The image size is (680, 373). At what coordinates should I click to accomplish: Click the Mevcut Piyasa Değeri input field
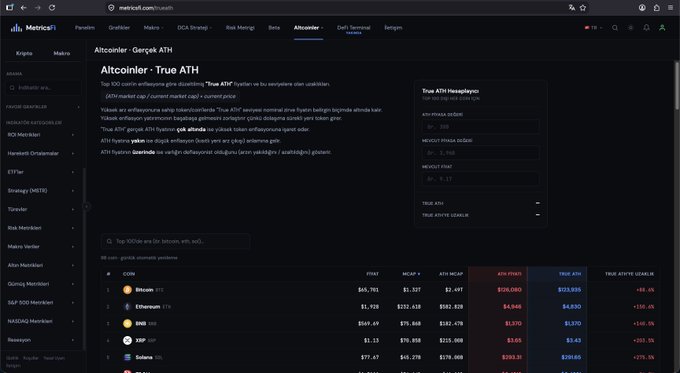[x=481, y=153]
